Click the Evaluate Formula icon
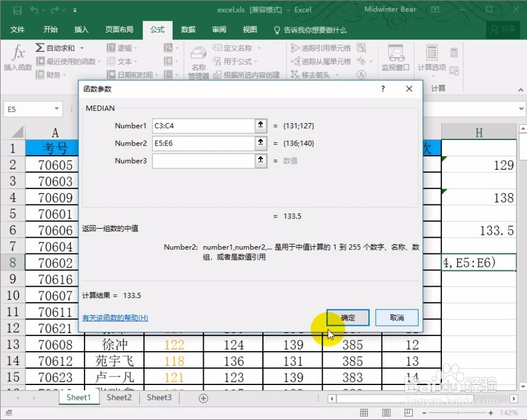Viewport: 527px width, 420px height. coord(361,75)
